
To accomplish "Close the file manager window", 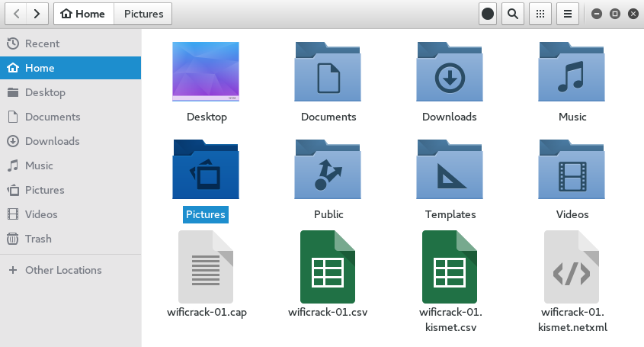I will [x=633, y=14].
